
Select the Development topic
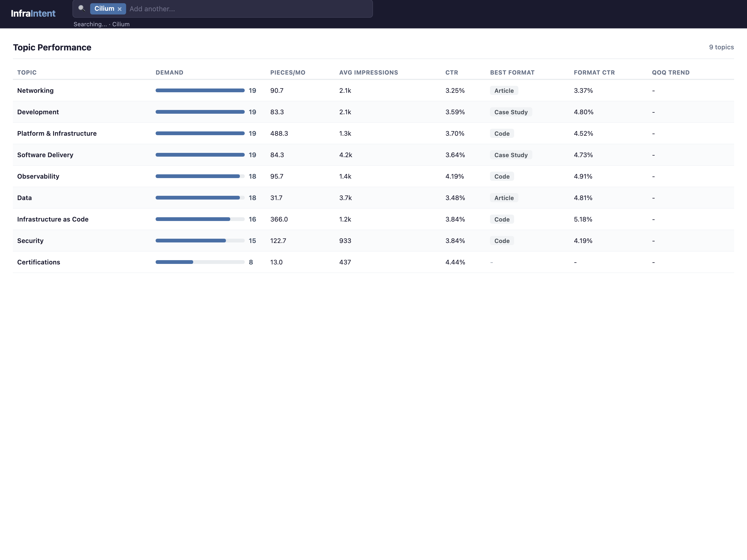38,112
